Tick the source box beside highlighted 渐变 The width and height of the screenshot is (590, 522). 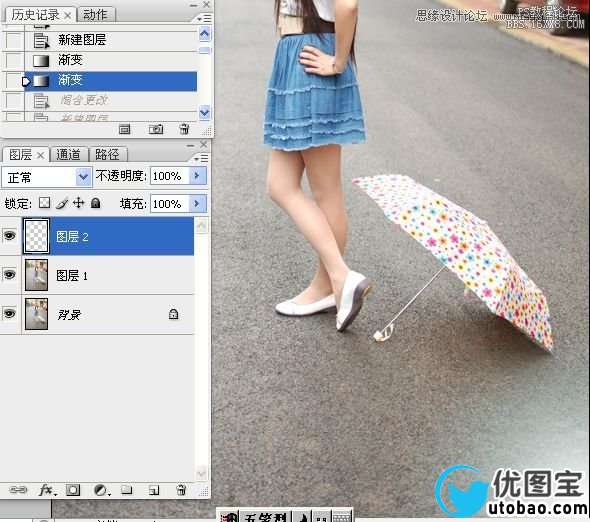pyautogui.click(x=14, y=81)
